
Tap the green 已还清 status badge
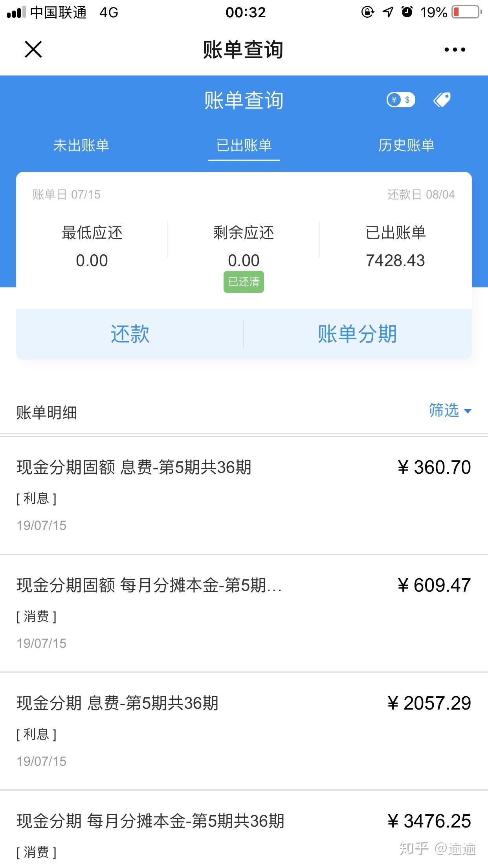(244, 282)
